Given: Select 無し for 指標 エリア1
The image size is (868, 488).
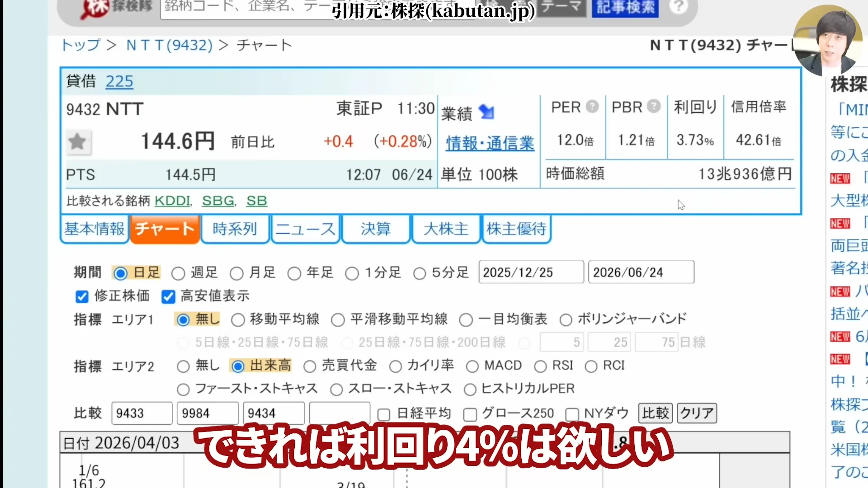Looking at the screenshot, I should click(x=183, y=320).
